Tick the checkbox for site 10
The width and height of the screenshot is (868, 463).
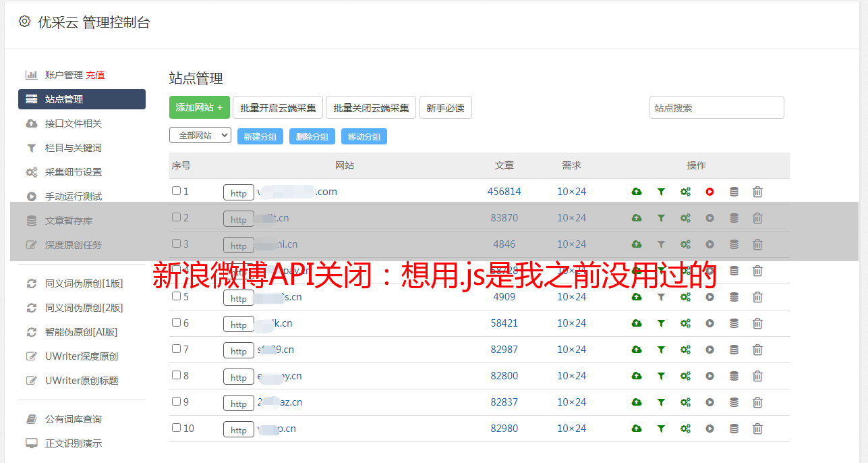(176, 428)
